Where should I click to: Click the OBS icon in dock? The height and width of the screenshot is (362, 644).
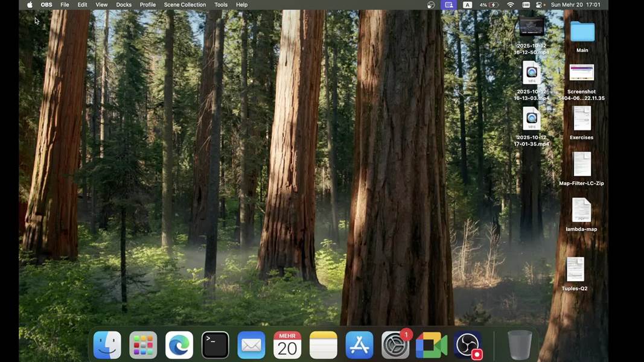468,346
